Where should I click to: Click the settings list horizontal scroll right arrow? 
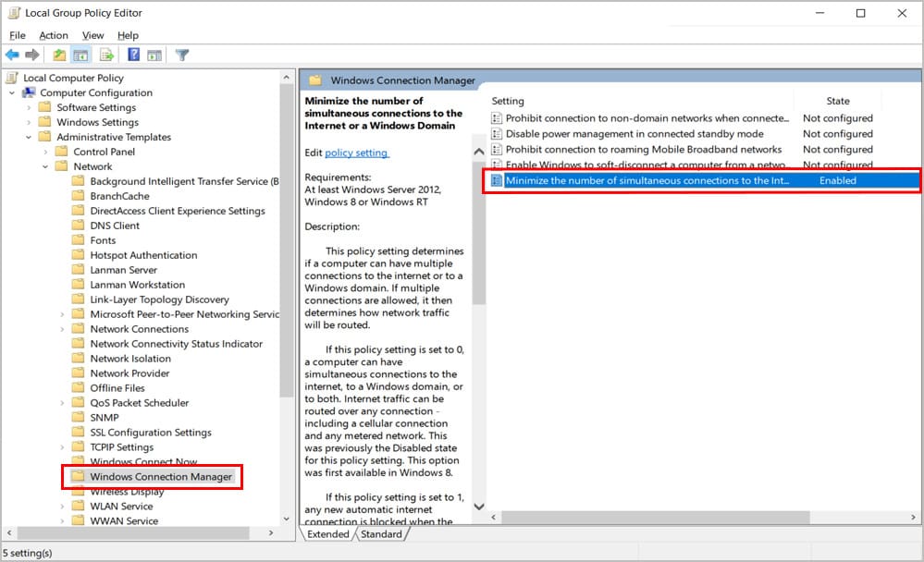913,518
